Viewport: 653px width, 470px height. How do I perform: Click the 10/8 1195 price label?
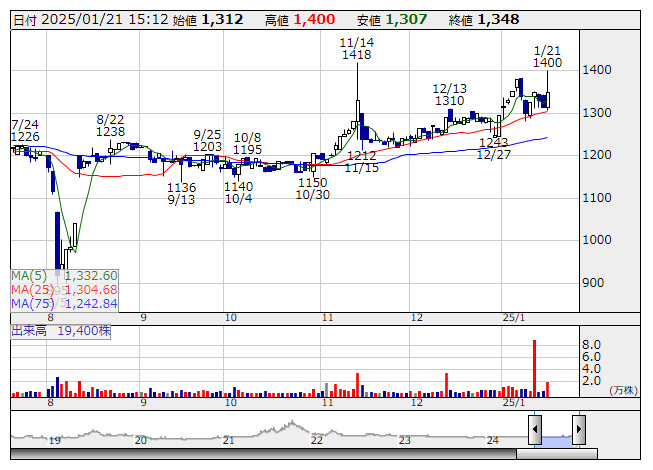coord(247,143)
